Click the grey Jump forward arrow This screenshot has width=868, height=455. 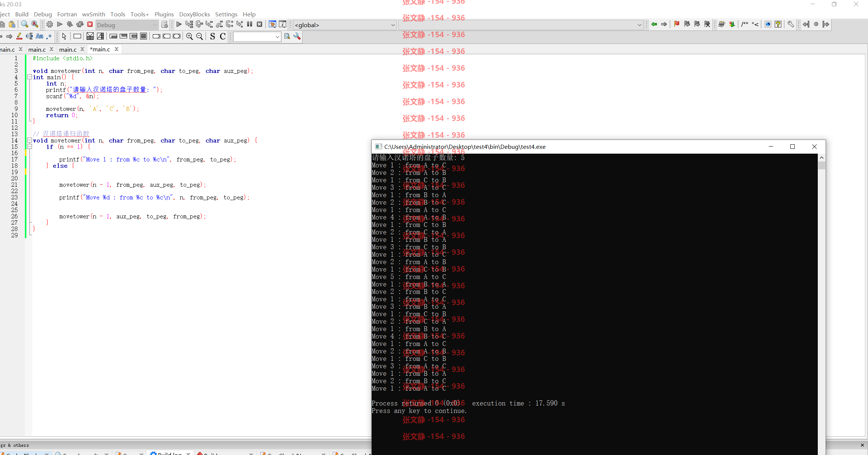tap(664, 25)
